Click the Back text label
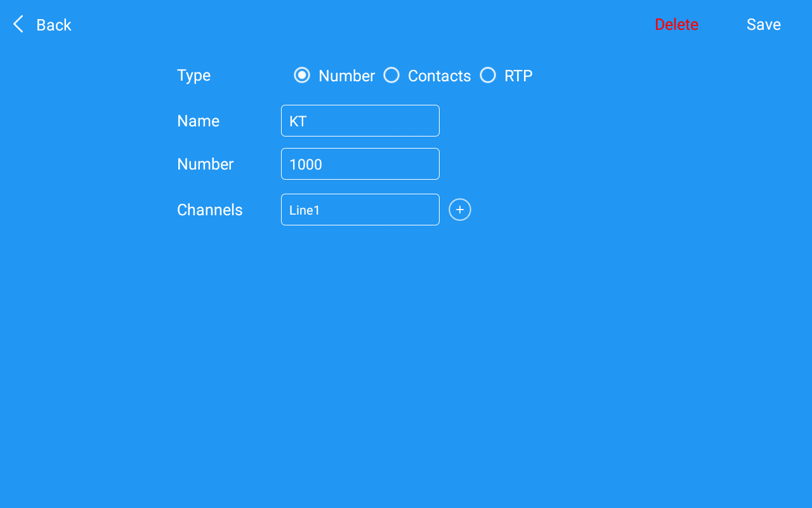This screenshot has height=508, width=812. point(54,25)
